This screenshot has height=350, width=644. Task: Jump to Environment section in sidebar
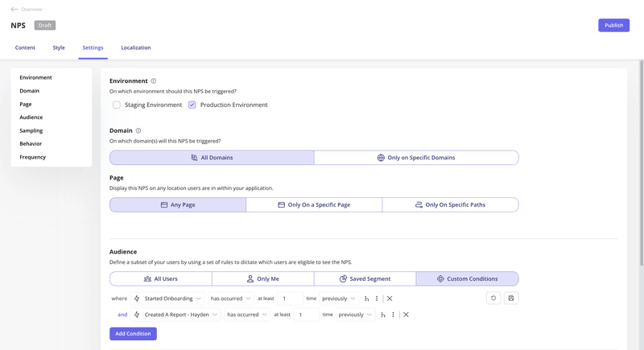(35, 77)
